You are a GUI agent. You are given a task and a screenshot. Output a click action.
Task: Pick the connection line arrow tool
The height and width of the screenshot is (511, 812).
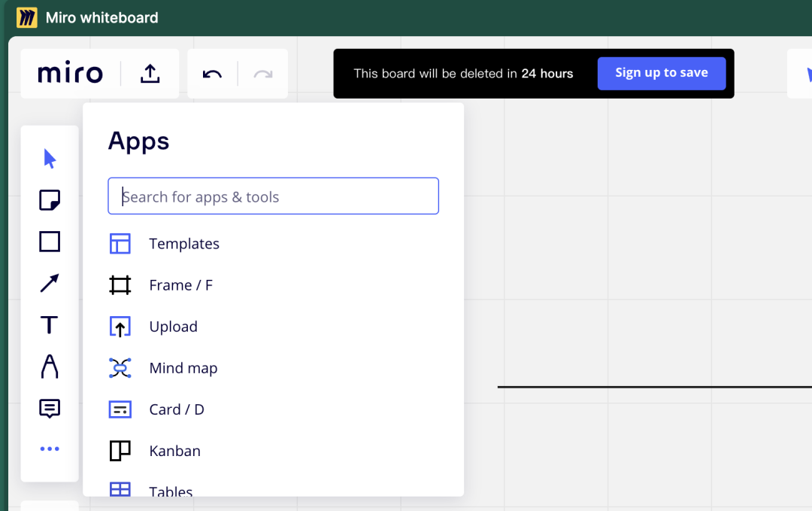click(50, 283)
